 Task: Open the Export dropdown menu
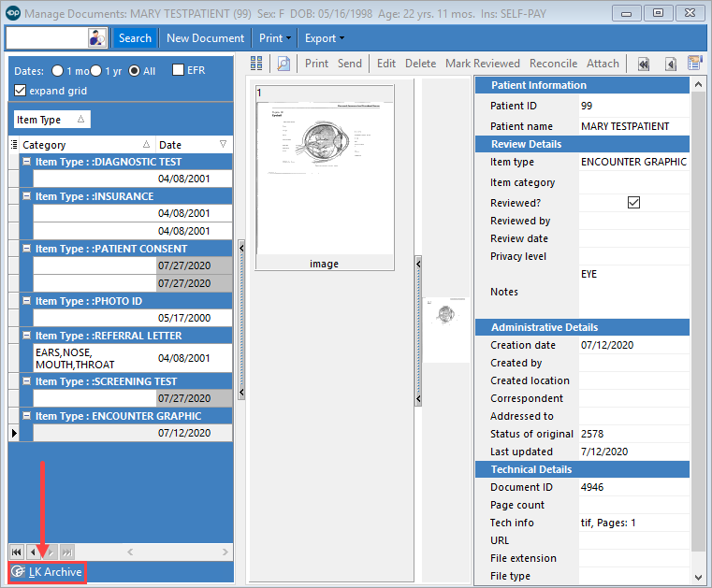325,38
